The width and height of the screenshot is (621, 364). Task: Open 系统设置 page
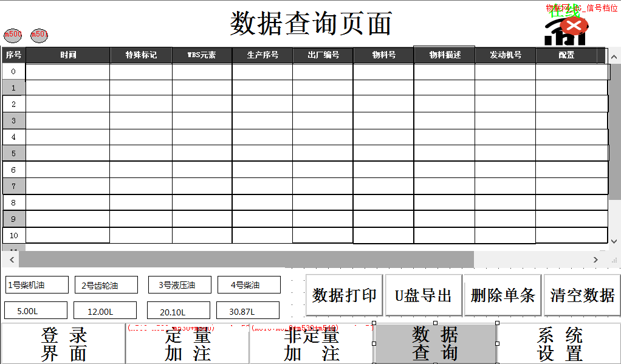point(559,344)
